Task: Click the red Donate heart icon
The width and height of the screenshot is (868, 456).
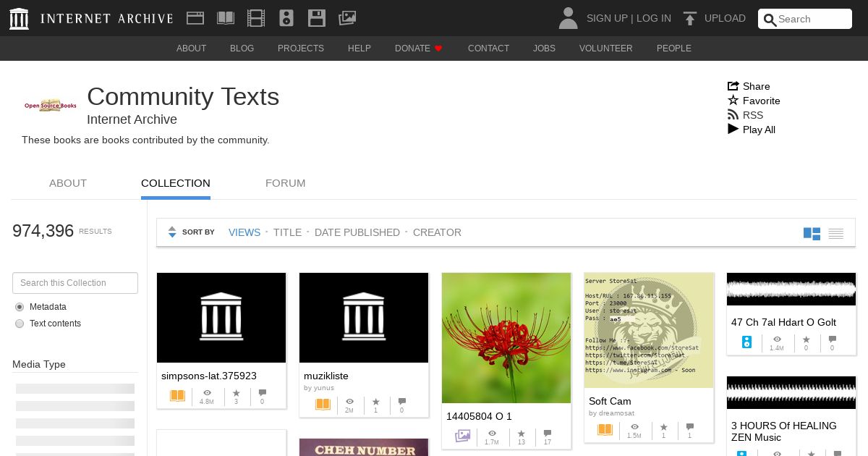Action: click(x=438, y=48)
